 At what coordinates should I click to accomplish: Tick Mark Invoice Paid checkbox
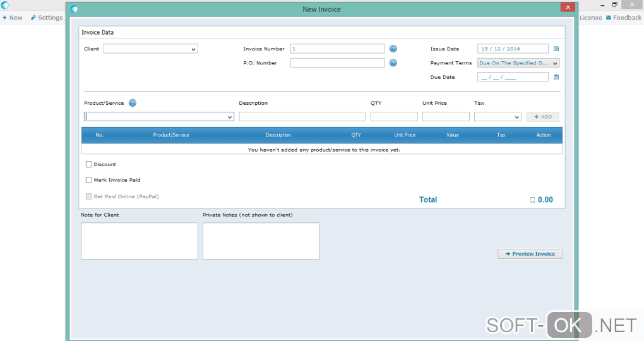(89, 180)
